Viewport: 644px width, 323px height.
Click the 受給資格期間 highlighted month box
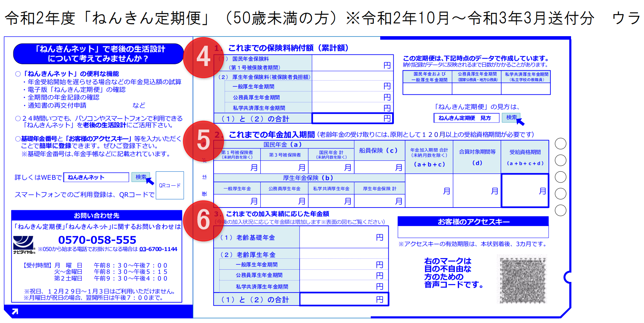525,191
